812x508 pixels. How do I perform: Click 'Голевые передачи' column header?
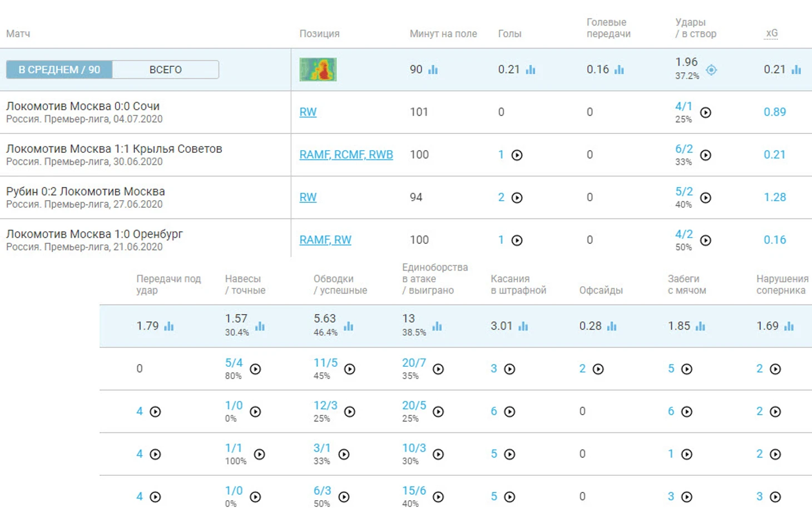608,28
